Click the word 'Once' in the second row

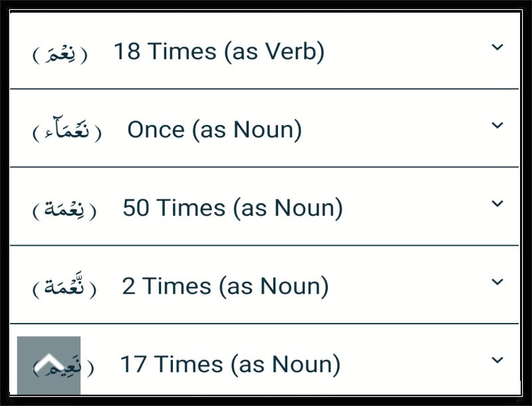156,130
